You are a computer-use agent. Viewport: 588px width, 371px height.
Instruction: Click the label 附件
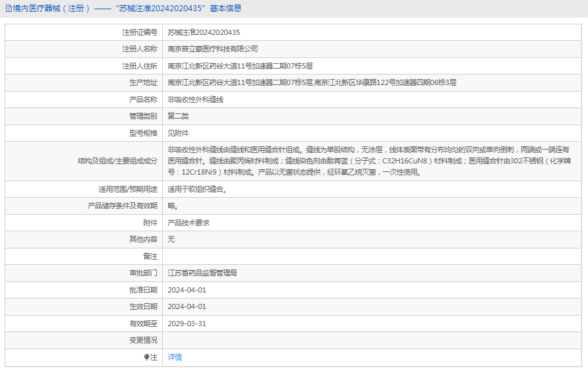[150, 223]
